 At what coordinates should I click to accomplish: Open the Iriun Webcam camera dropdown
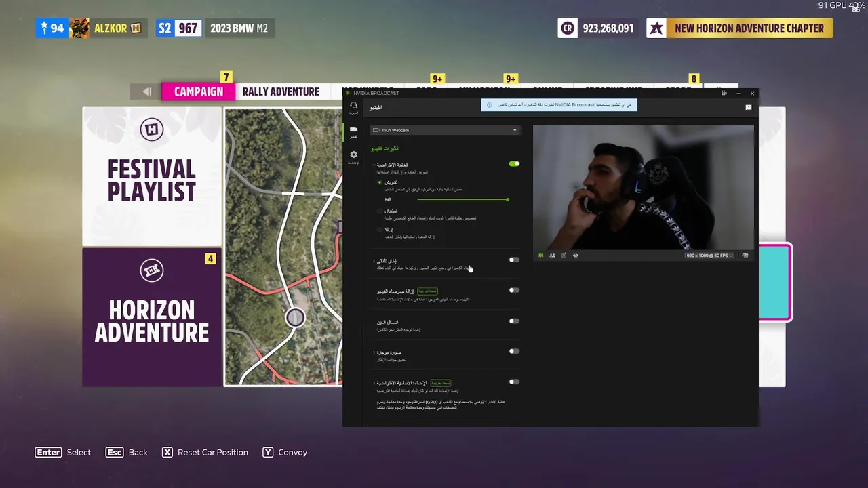445,130
